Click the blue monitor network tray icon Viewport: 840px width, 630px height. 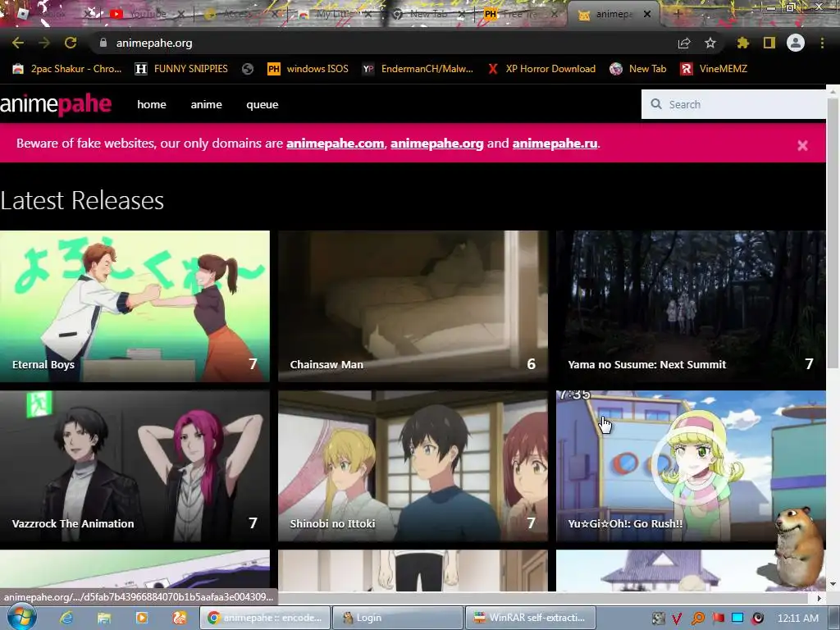737,619
